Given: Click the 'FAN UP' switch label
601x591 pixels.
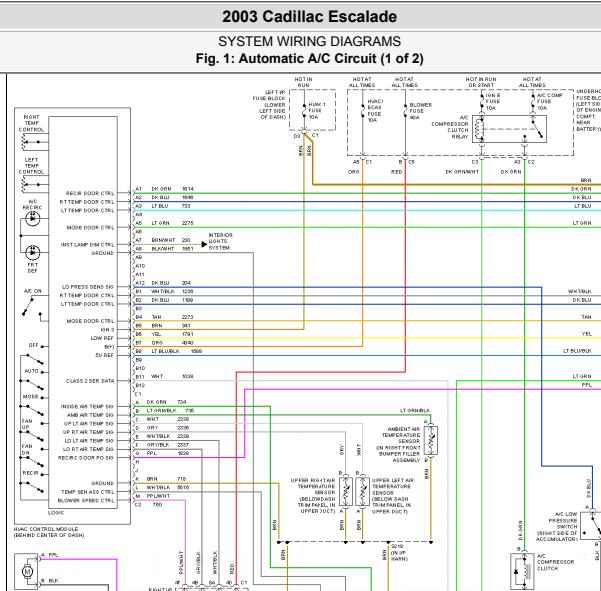Looking at the screenshot, I should pos(27,424).
